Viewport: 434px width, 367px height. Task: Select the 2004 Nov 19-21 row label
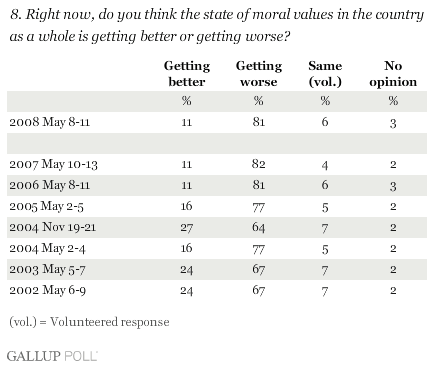[x=52, y=227]
